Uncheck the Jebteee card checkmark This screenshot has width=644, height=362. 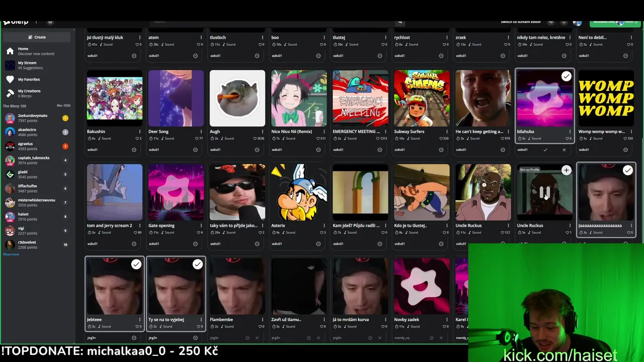[x=136, y=264]
